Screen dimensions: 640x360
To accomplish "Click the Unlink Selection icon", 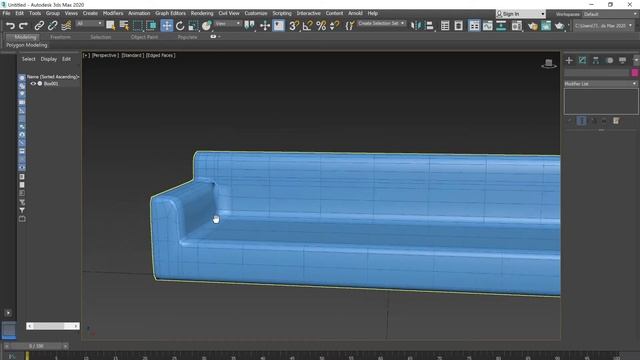I will click(x=52, y=26).
